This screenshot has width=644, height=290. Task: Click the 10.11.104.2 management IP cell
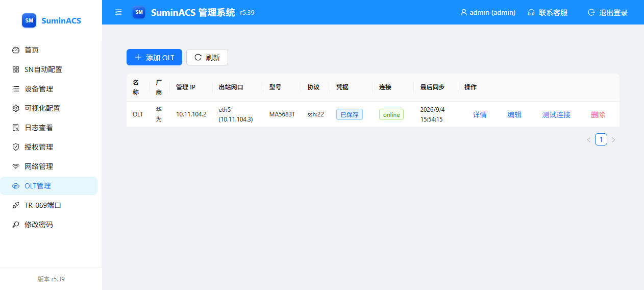click(x=191, y=114)
